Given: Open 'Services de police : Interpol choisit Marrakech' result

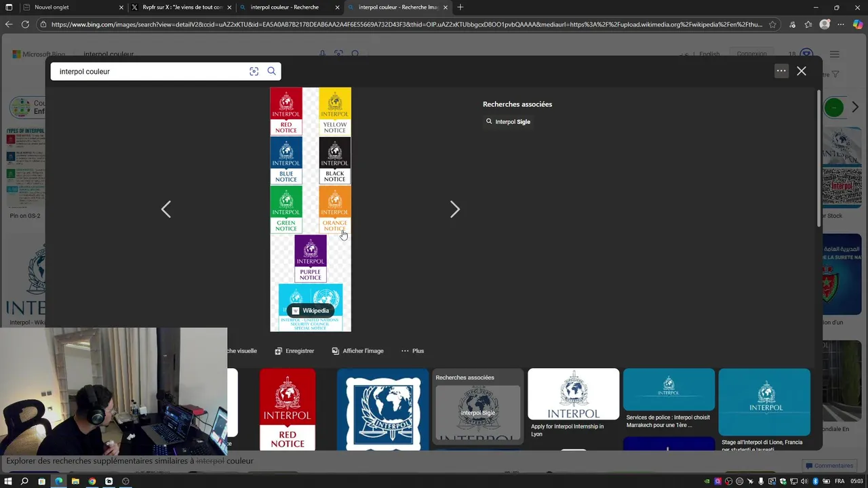Looking at the screenshot, I should click(x=669, y=399).
